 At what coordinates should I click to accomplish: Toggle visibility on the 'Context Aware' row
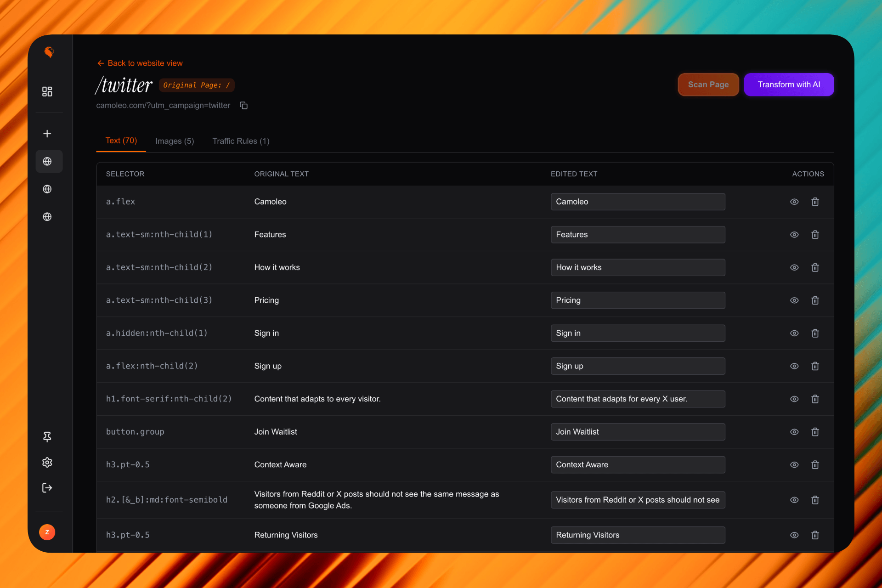(794, 464)
